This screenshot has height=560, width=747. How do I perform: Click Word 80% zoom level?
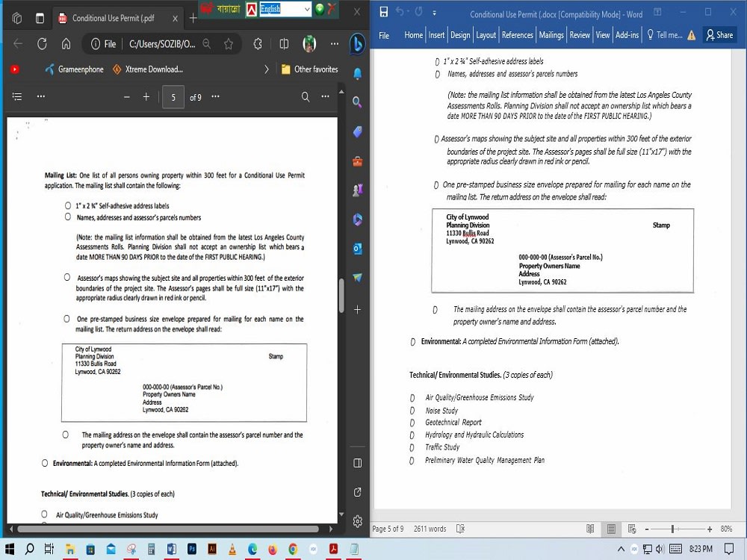[x=726, y=529]
